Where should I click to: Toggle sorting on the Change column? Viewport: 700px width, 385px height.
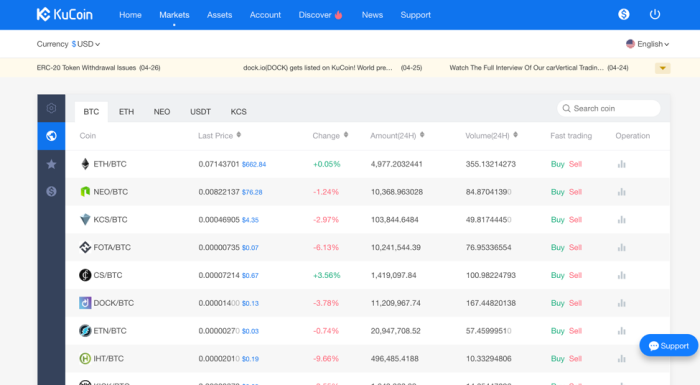(x=346, y=135)
